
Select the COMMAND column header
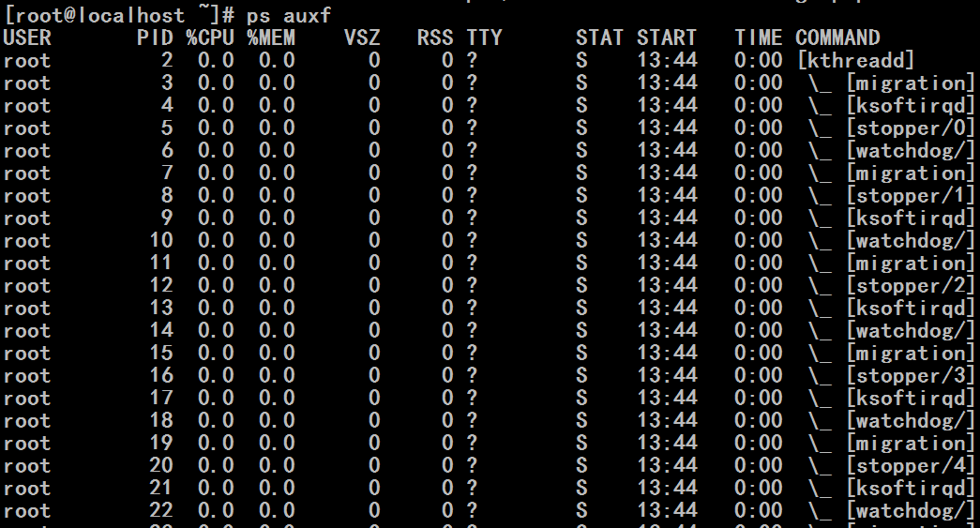[x=837, y=38]
